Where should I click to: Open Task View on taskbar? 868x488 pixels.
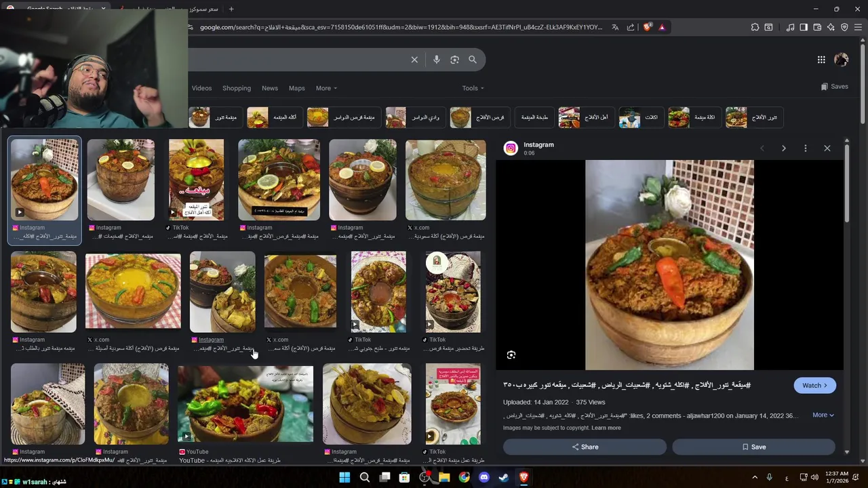(384, 477)
